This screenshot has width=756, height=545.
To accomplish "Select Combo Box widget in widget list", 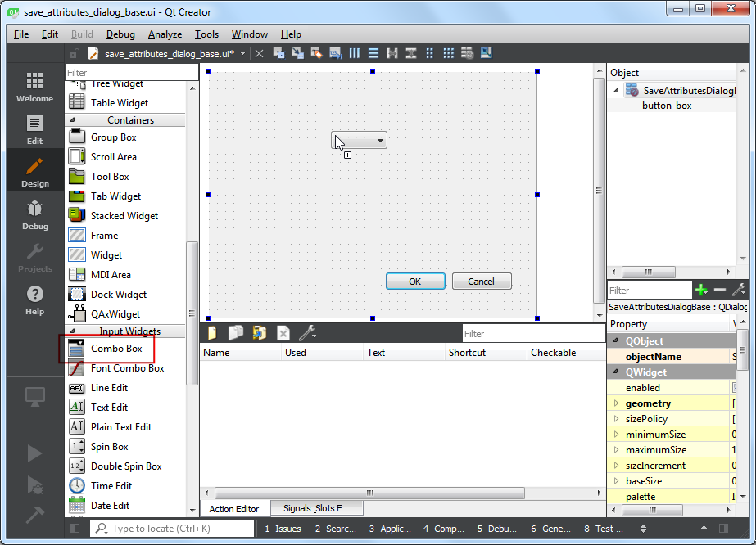I will point(115,349).
